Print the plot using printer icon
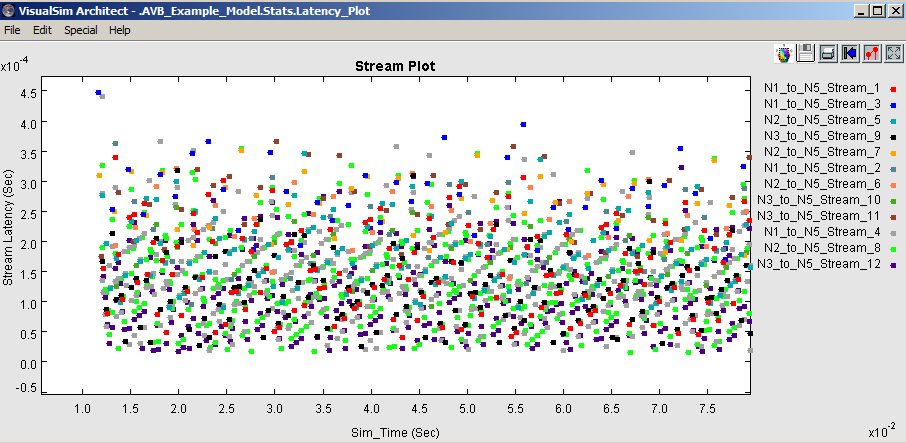906x443 pixels. (828, 52)
